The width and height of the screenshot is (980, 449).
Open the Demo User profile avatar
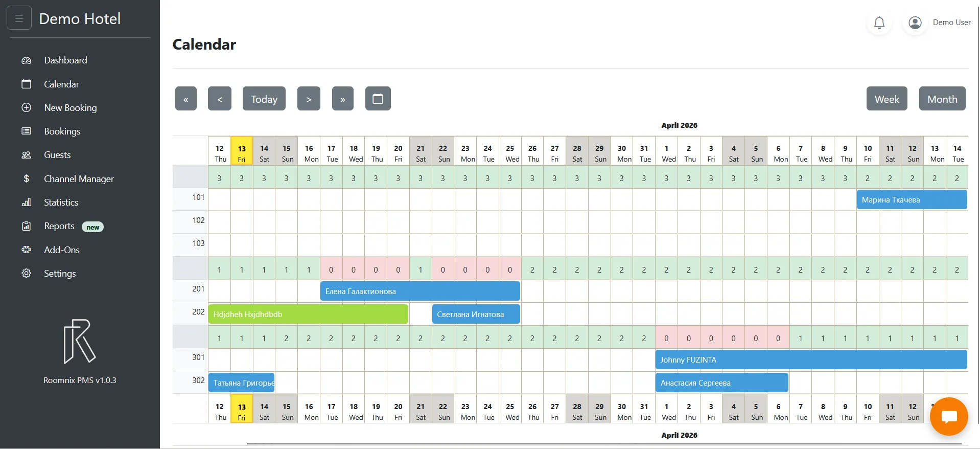click(x=915, y=23)
